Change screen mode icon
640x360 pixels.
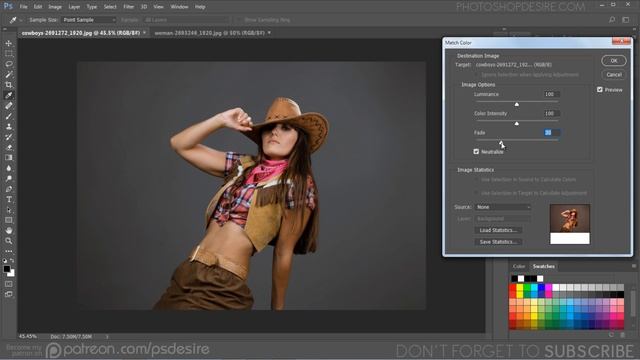(9, 294)
